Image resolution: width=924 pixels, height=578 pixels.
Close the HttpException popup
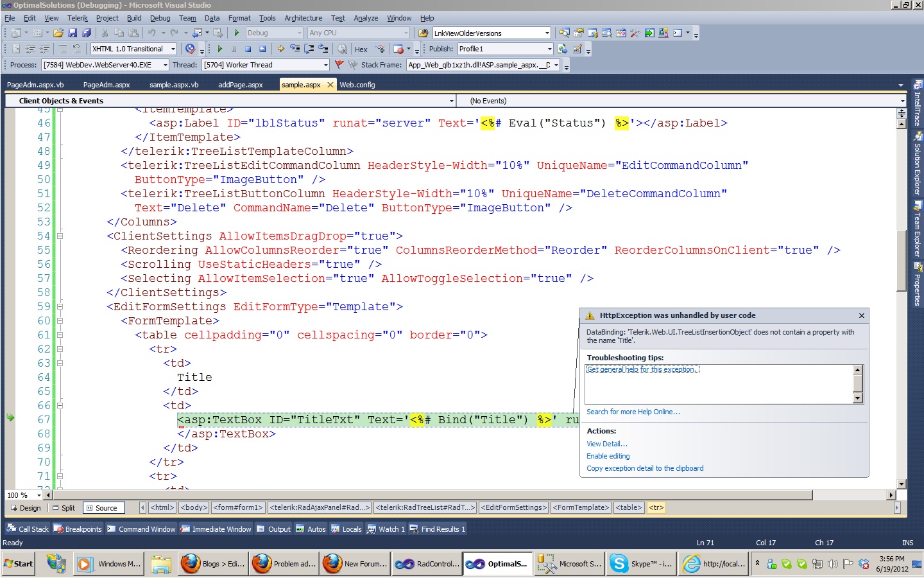(x=862, y=315)
